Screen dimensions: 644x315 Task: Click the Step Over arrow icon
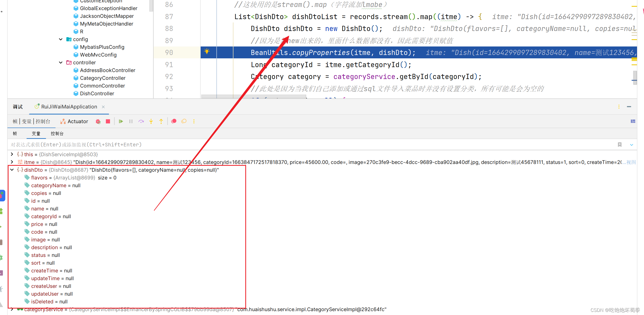[141, 121]
